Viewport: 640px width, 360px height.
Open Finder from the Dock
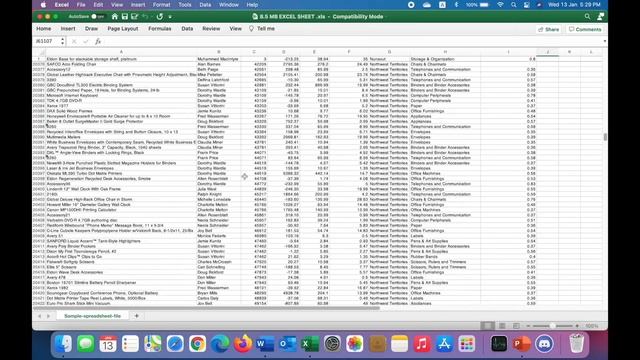[63, 344]
